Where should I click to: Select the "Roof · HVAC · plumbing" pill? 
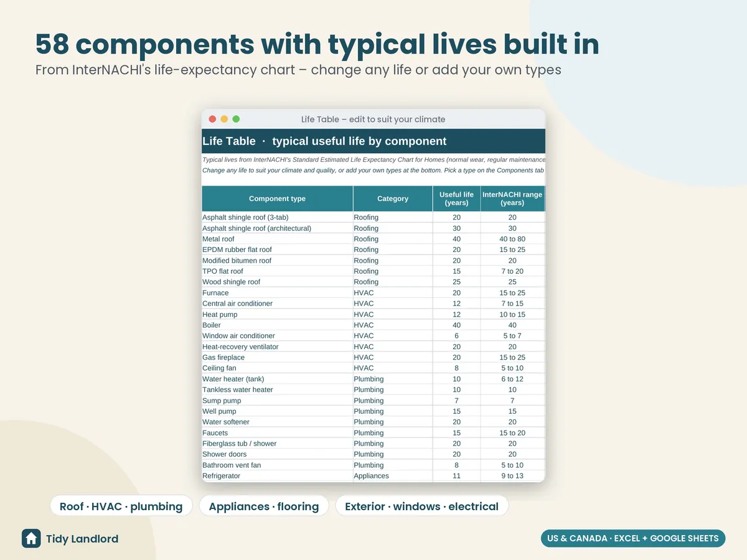tap(121, 506)
